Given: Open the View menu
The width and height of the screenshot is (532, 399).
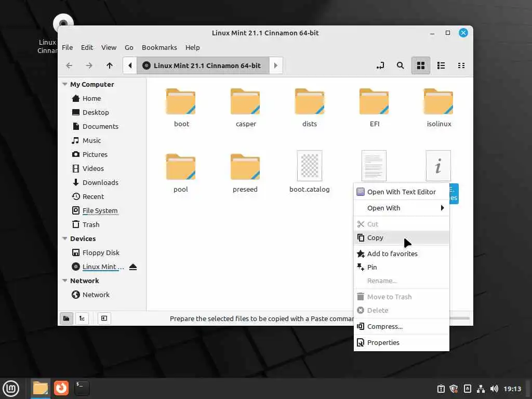Looking at the screenshot, I should (109, 47).
